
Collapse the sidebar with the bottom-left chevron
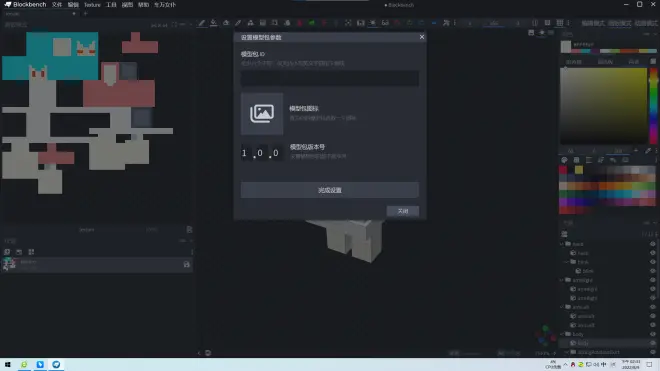pyautogui.click(x=199, y=353)
